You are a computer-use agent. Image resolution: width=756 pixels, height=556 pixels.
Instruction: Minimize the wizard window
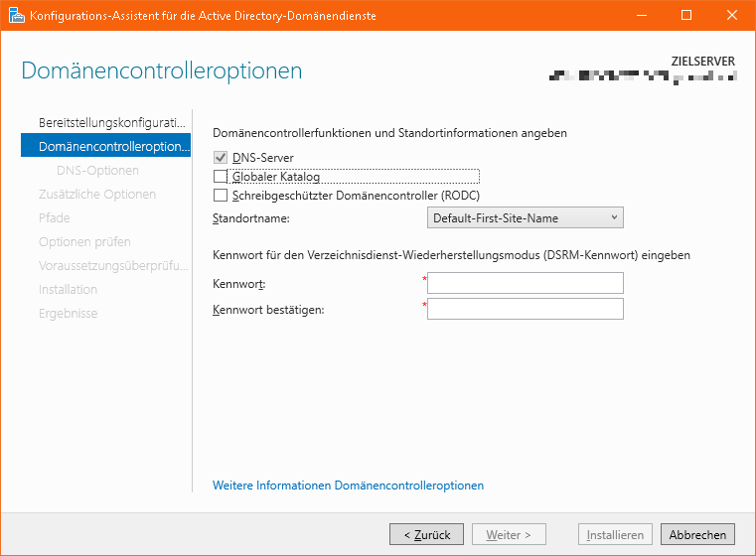point(641,16)
